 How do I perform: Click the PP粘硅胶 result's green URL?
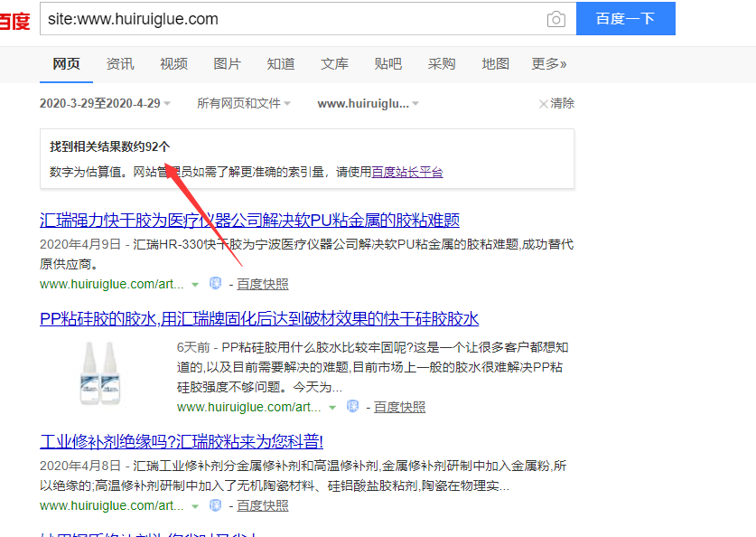(248, 407)
